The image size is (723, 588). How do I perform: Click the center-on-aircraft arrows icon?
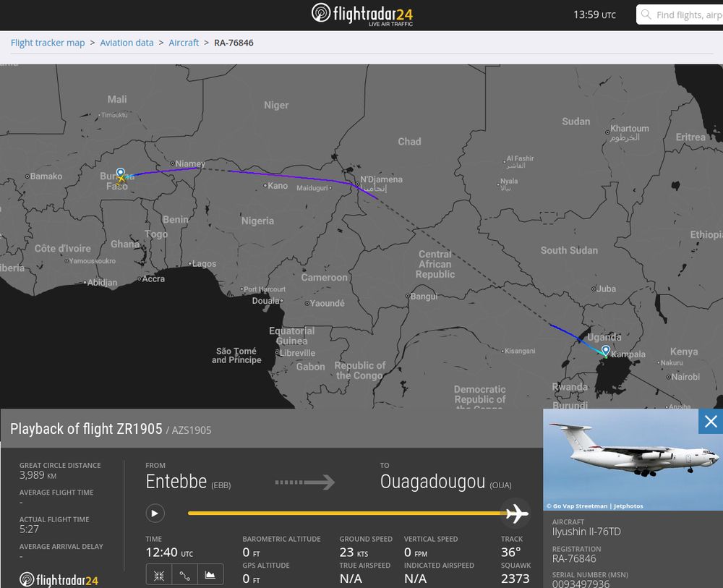159,575
